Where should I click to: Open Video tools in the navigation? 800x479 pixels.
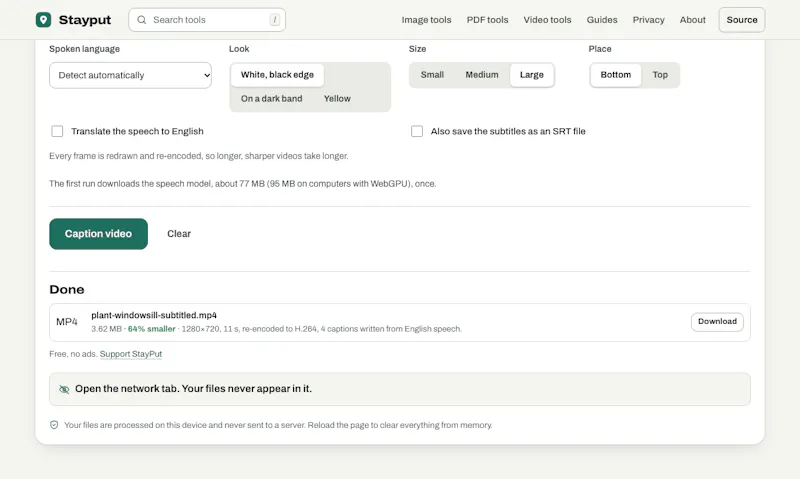point(547,20)
